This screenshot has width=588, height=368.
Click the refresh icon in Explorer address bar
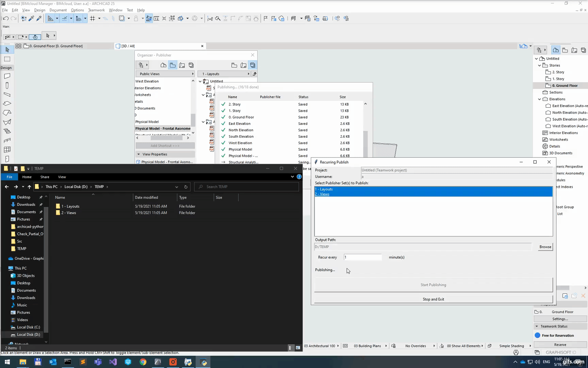pos(186,187)
